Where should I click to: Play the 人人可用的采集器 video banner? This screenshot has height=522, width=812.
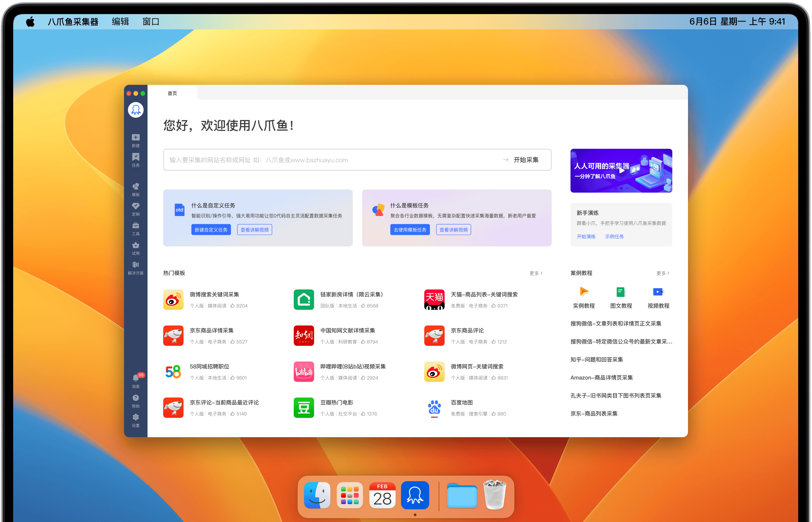click(x=621, y=171)
